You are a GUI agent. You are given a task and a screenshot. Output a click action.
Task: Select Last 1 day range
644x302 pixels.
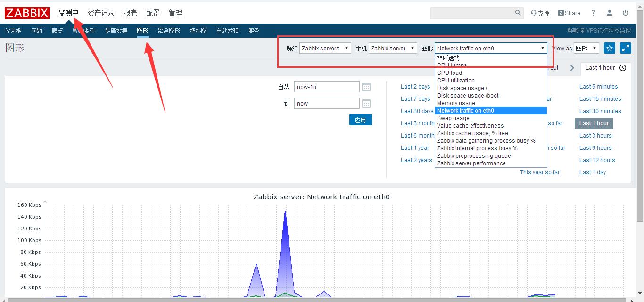pos(593,172)
